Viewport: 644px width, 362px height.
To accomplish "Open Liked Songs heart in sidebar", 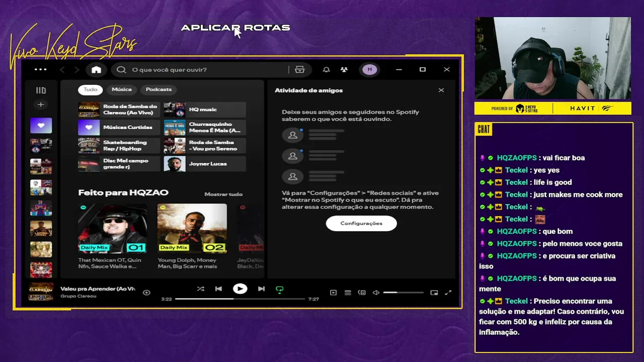I will coord(41,125).
